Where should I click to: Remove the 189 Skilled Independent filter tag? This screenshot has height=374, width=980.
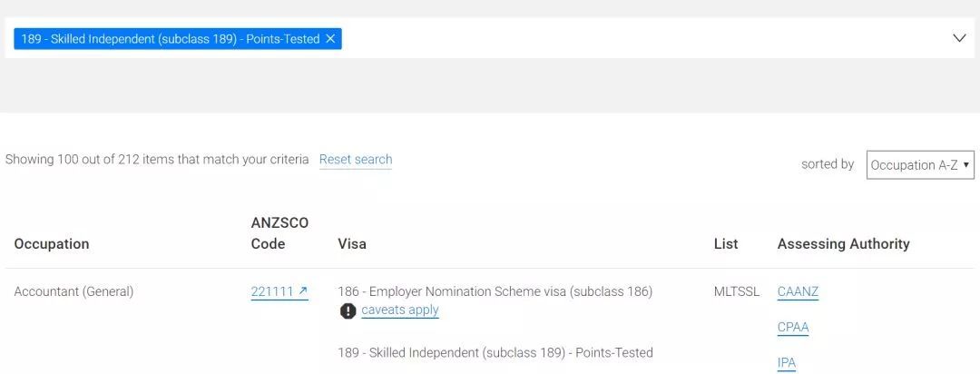pyautogui.click(x=330, y=39)
